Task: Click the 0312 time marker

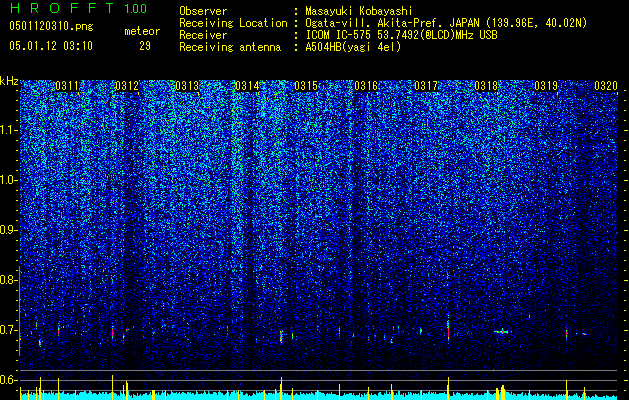Action: [127, 86]
